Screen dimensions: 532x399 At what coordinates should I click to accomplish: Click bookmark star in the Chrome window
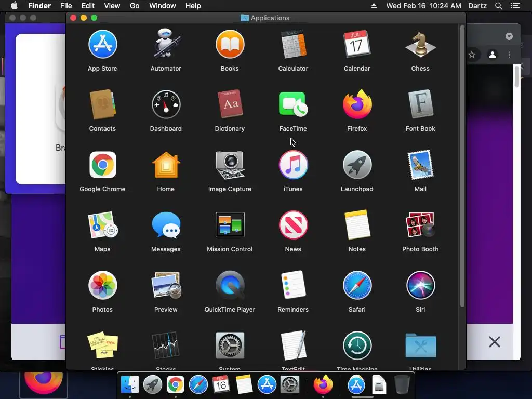click(472, 55)
